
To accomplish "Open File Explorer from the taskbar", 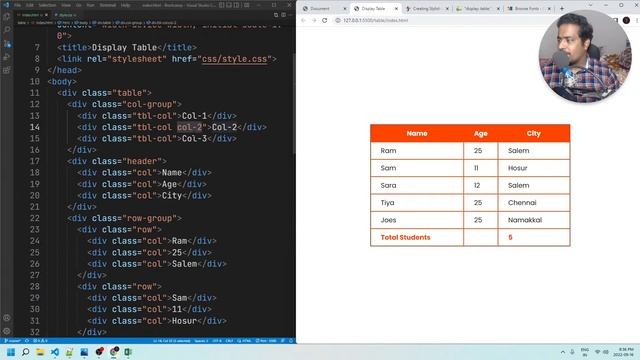I will pos(40,352).
